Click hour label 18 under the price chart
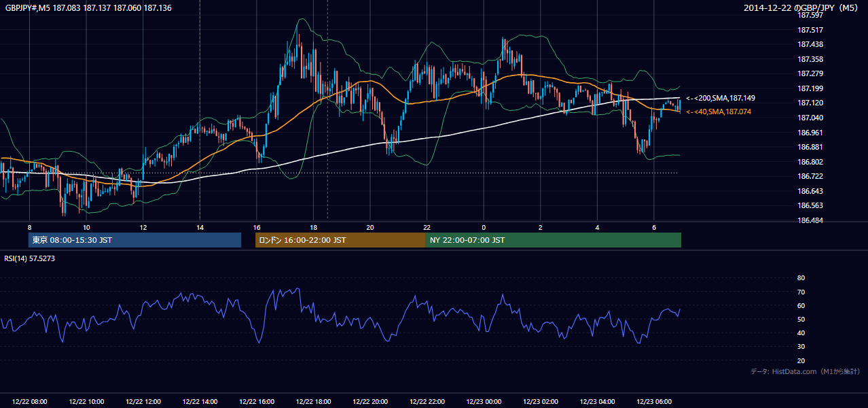 click(x=313, y=227)
